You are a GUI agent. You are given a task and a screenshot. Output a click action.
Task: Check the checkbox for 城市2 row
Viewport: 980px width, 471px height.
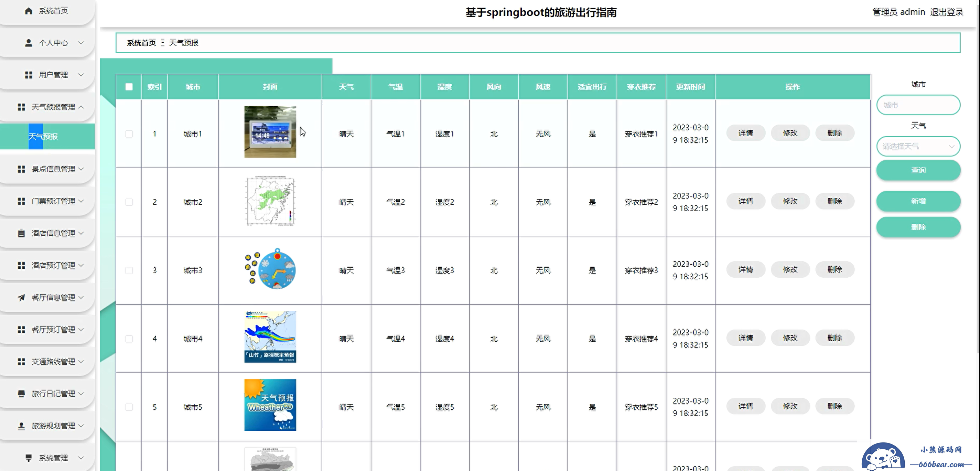tap(129, 202)
